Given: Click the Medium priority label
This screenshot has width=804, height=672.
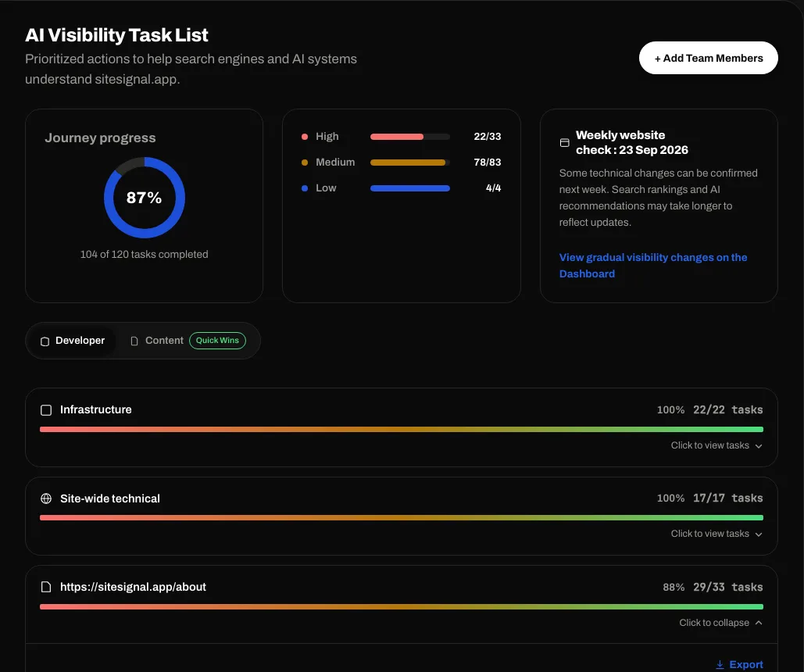Looking at the screenshot, I should click(x=335, y=162).
